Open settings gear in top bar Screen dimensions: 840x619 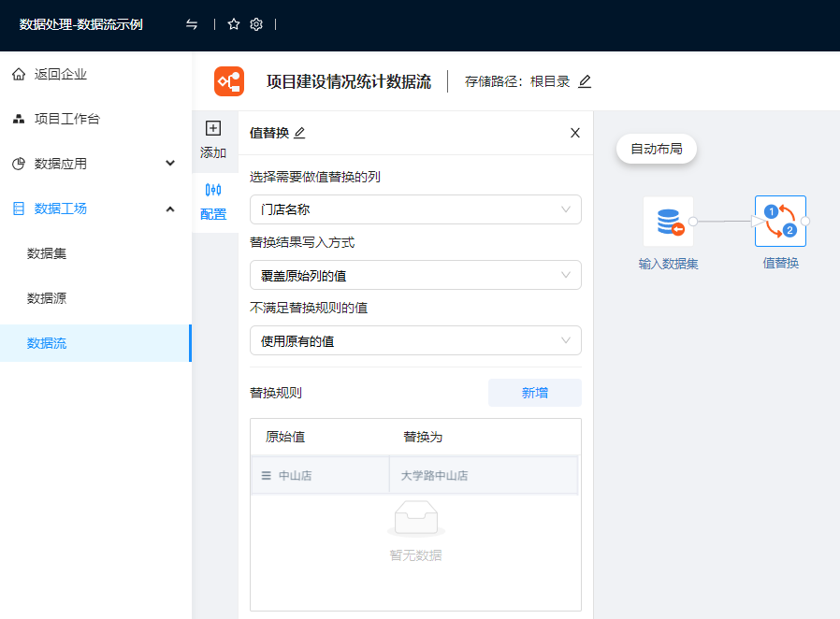[x=256, y=24]
